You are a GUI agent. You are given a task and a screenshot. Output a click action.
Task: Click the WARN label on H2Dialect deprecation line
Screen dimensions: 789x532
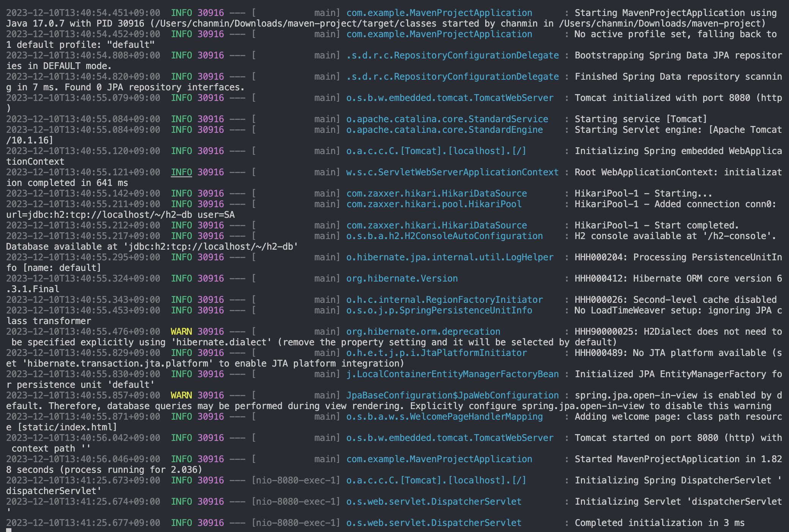181,332
